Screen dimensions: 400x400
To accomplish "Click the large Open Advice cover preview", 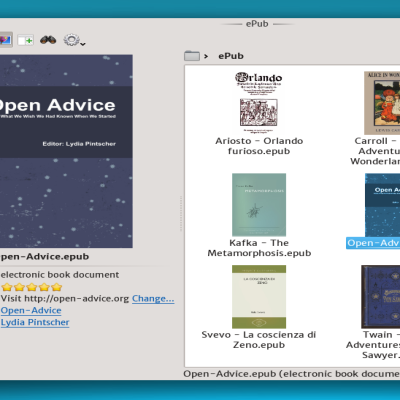I will pos(66,151).
